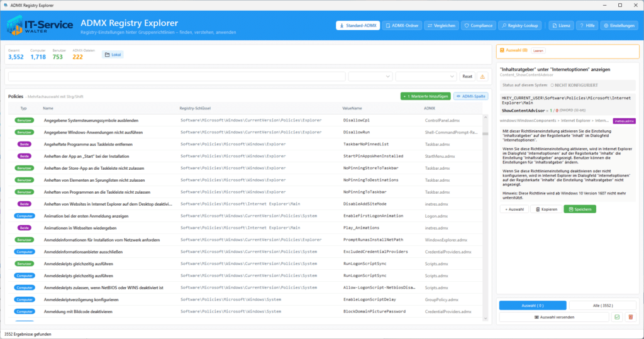The width and height of the screenshot is (644, 339).
Task: Click the orange warning triangle filter icon
Action: click(x=482, y=77)
